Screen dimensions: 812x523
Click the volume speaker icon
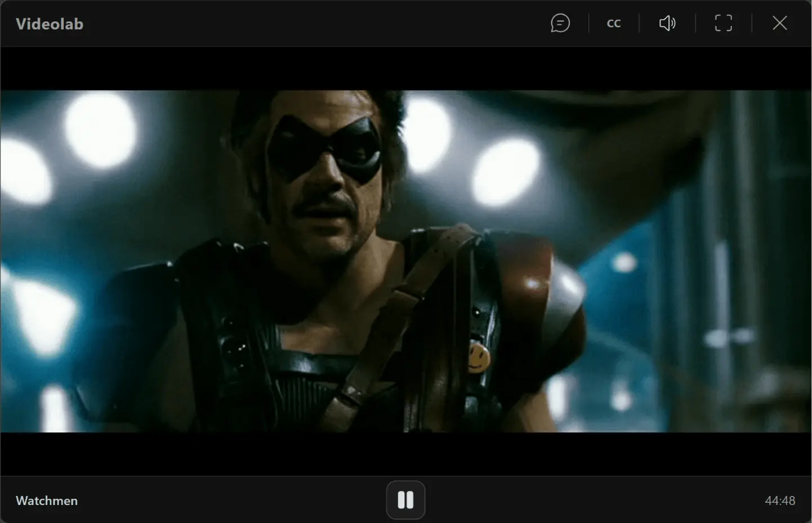[x=667, y=23]
